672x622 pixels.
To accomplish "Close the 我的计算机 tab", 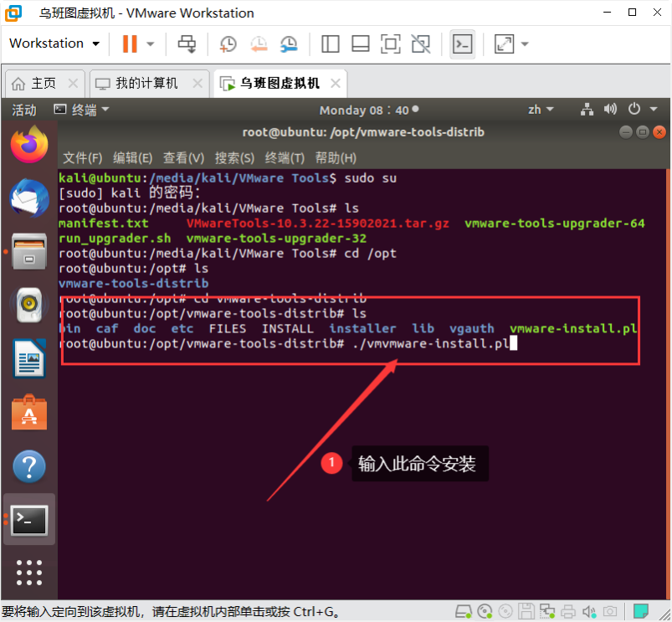I will pyautogui.click(x=197, y=83).
